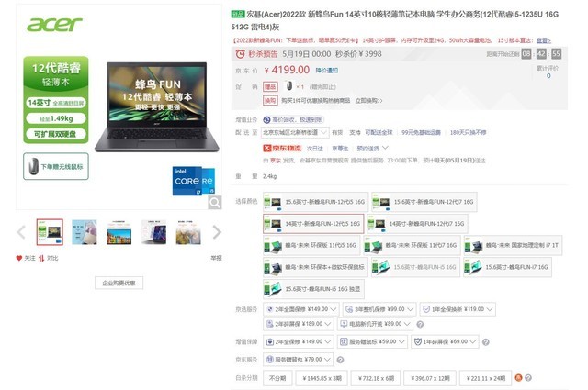Show next thumbnails with right arrow
The width and height of the screenshot is (588, 390).
217,232
